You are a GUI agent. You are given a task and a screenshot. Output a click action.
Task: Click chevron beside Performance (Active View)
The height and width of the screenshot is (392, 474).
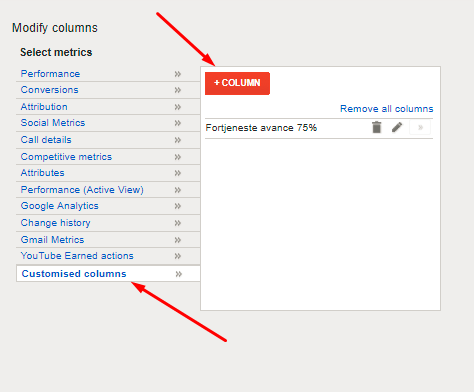[x=178, y=190]
